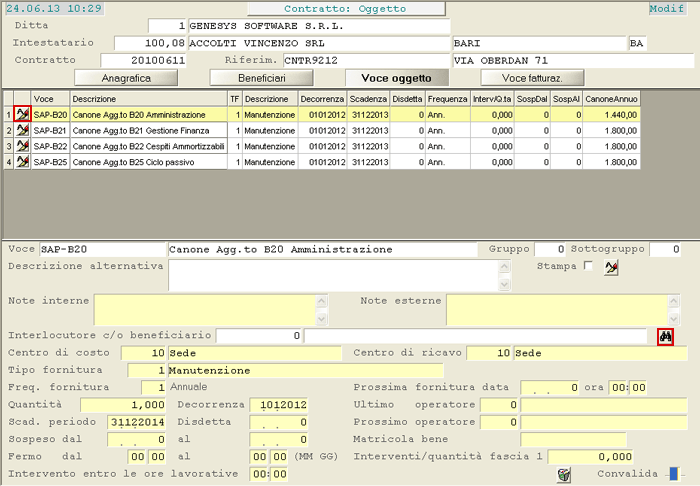Viewport: 700px width, 486px height.
Task: Click the CanoneAnnuo column header
Action: 611,99
